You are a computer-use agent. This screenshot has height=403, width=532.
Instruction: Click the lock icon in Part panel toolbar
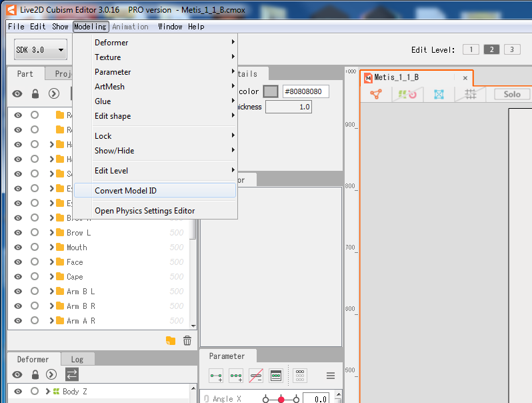[35, 93]
